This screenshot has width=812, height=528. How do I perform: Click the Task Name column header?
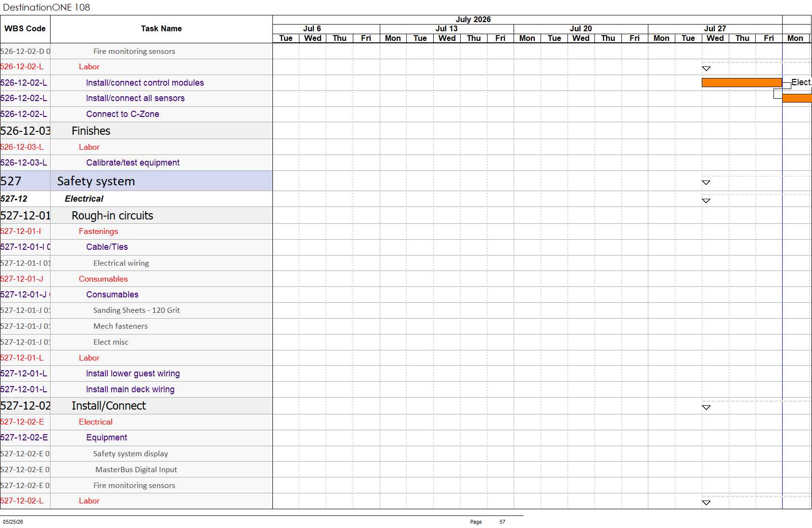tap(161, 29)
